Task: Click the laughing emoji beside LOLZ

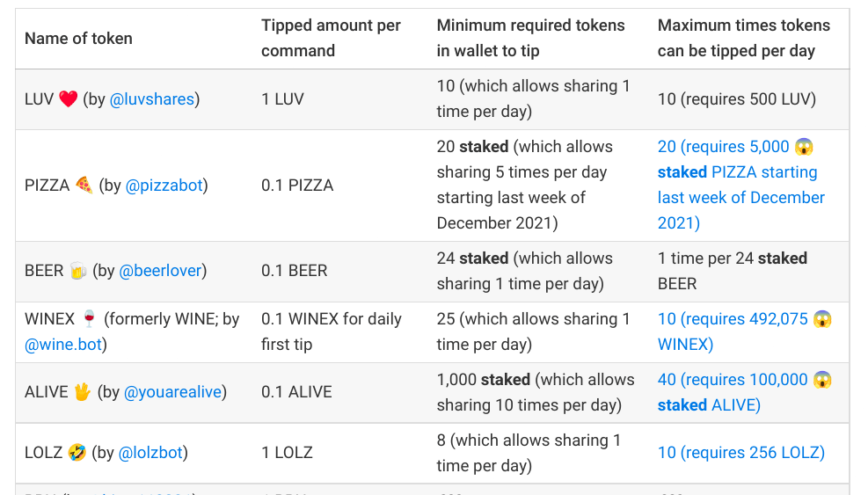Action: [x=77, y=453]
